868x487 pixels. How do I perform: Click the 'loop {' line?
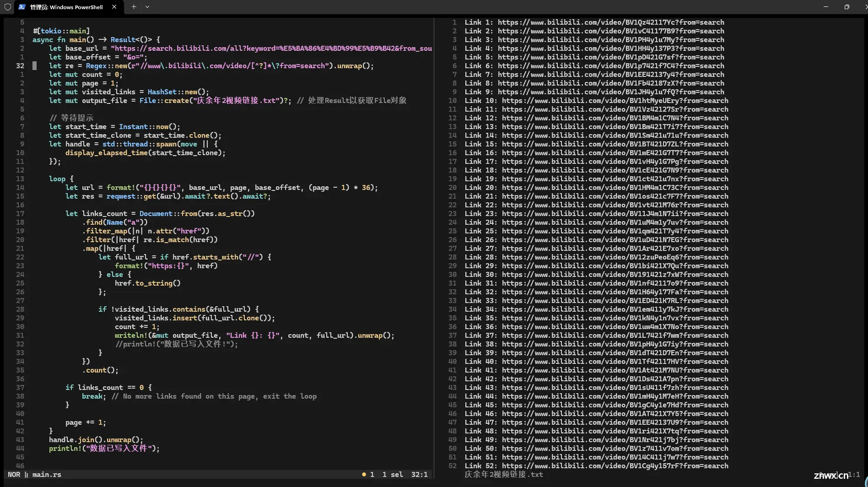[61, 179]
